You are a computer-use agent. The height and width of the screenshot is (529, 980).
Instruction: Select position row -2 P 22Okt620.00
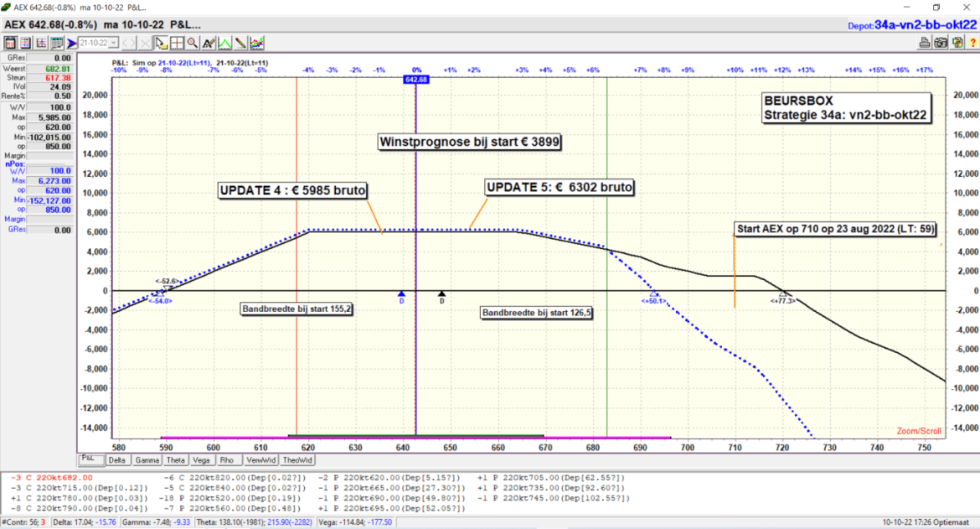pyautogui.click(x=391, y=478)
